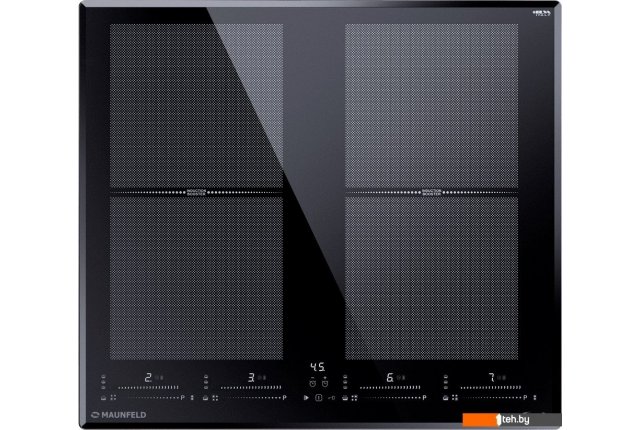
Task: Adjust power slider for zone showing 6
Action: [x=390, y=389]
